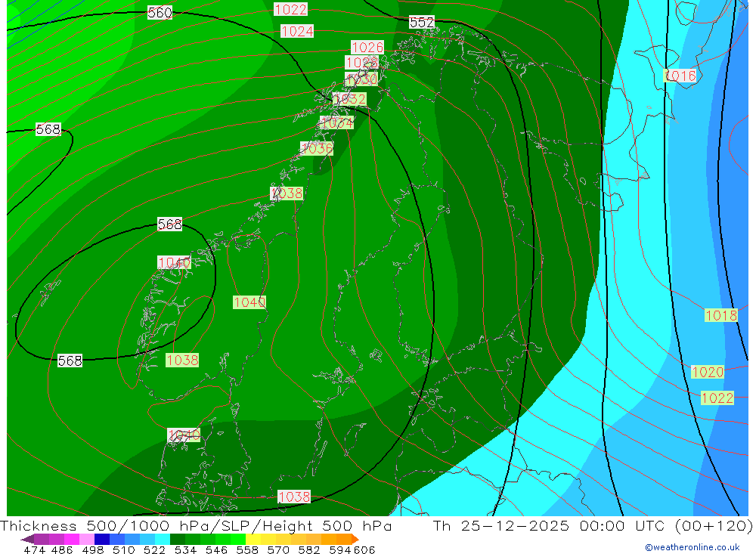Viewport: 756px width, 554px height.
Task: Select the 1032 isobar label
Action: click(349, 99)
